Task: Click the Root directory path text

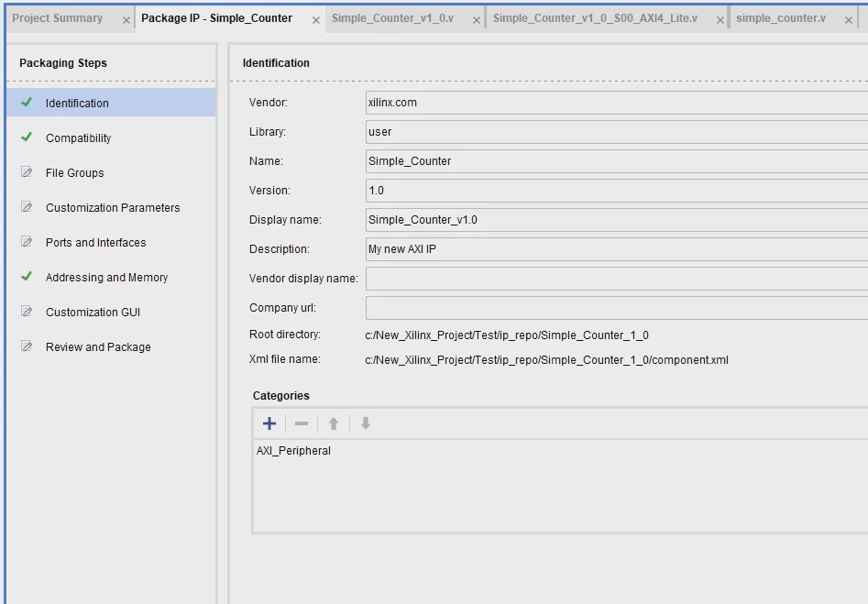Action: (x=507, y=335)
